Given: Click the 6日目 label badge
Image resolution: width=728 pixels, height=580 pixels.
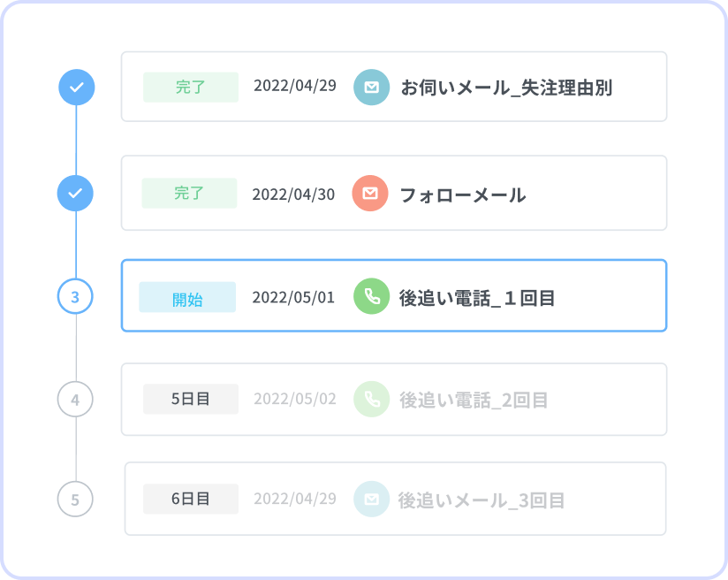Looking at the screenshot, I should click(x=191, y=499).
